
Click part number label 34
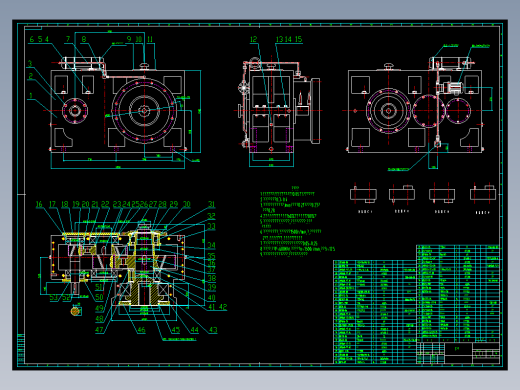point(212,246)
